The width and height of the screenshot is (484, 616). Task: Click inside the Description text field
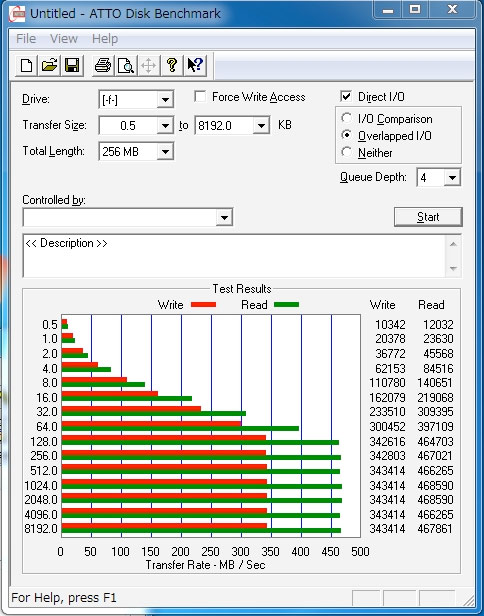(235, 256)
